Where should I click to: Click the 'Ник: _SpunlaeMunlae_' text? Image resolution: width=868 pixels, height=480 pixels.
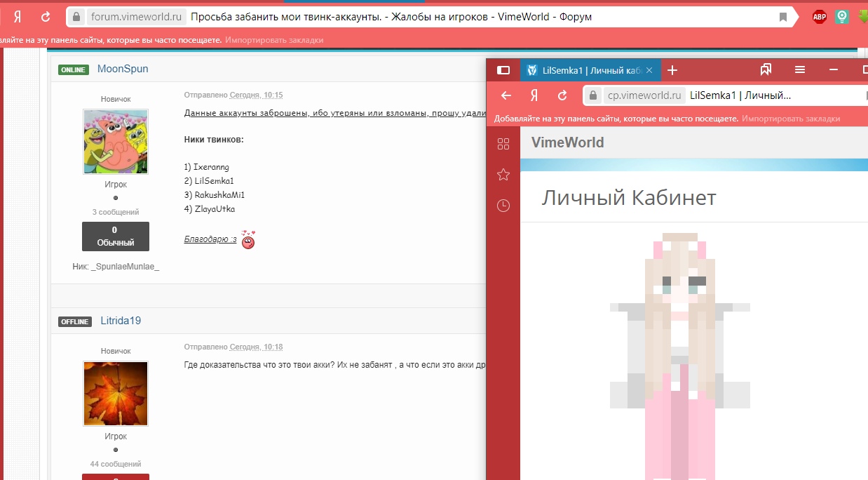116,267
